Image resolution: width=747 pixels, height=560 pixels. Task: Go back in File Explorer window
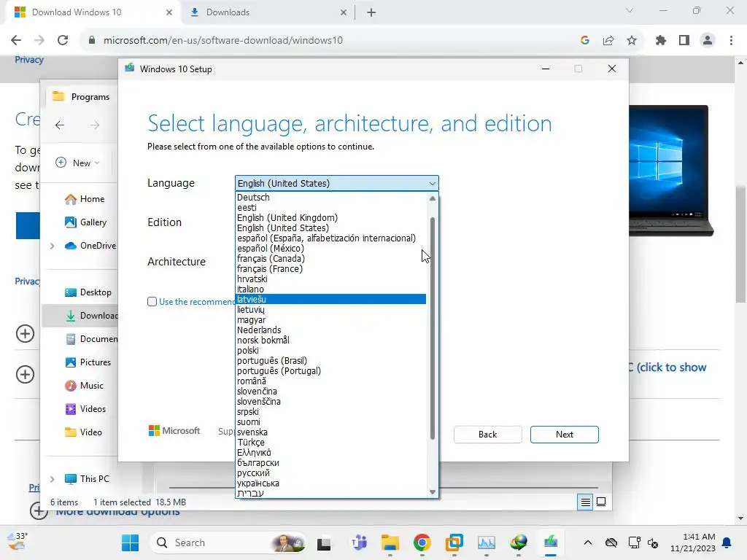pyautogui.click(x=60, y=125)
